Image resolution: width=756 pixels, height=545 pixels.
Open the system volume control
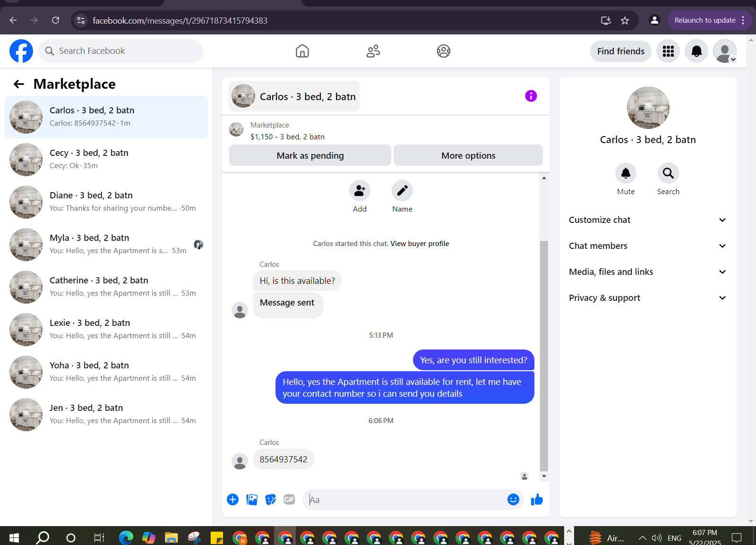[x=657, y=537]
